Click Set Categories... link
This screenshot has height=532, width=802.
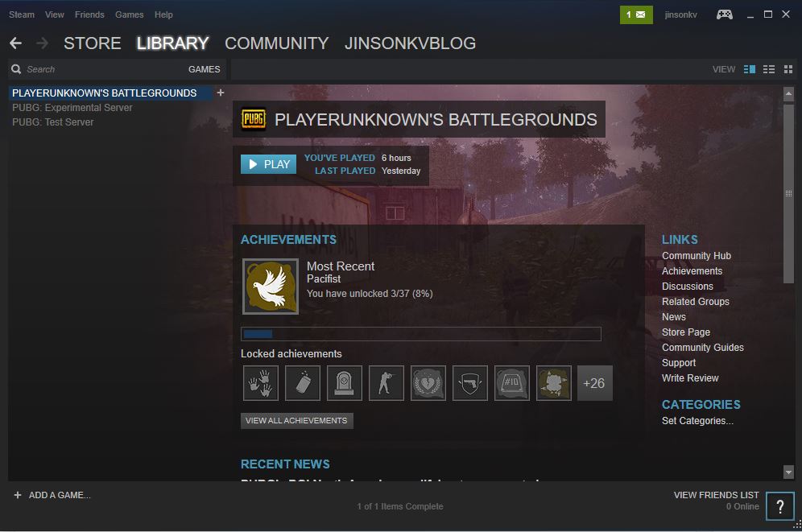coord(697,421)
